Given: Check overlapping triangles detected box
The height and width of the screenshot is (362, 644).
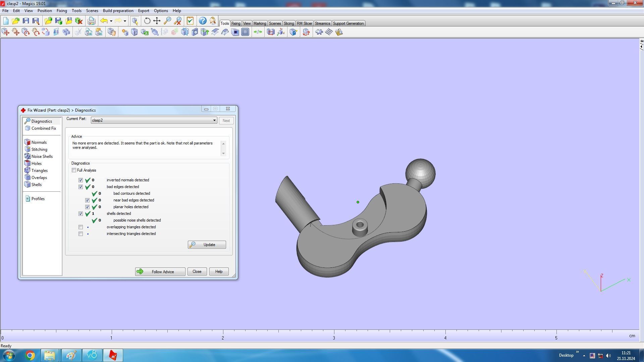Looking at the screenshot, I should click(x=81, y=227).
